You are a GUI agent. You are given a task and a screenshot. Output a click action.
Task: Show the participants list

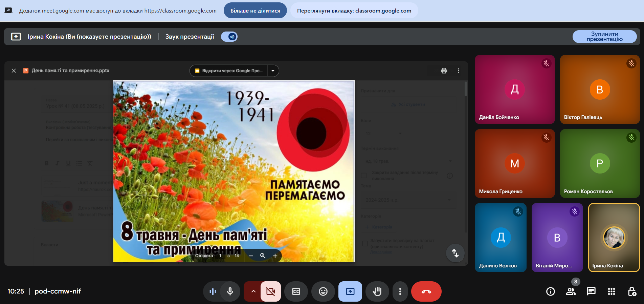coord(571,291)
